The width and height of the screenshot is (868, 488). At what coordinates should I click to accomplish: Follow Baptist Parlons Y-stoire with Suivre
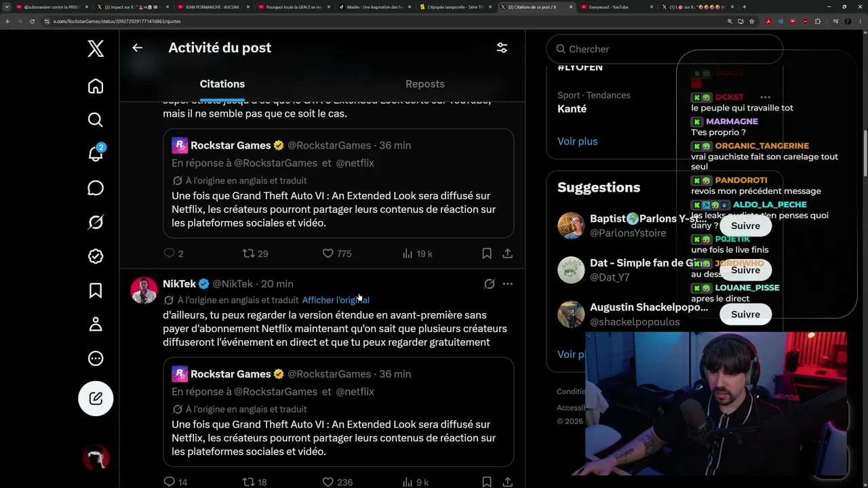coord(745,226)
